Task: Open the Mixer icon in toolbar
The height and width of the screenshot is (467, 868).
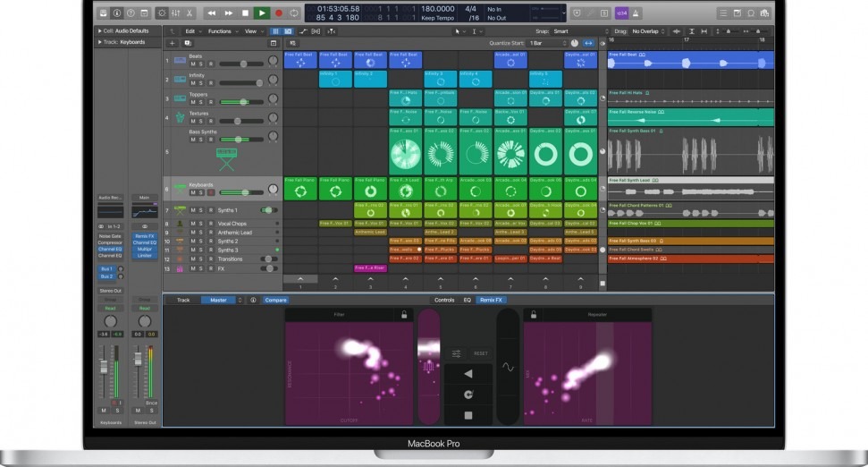Action: [x=175, y=13]
